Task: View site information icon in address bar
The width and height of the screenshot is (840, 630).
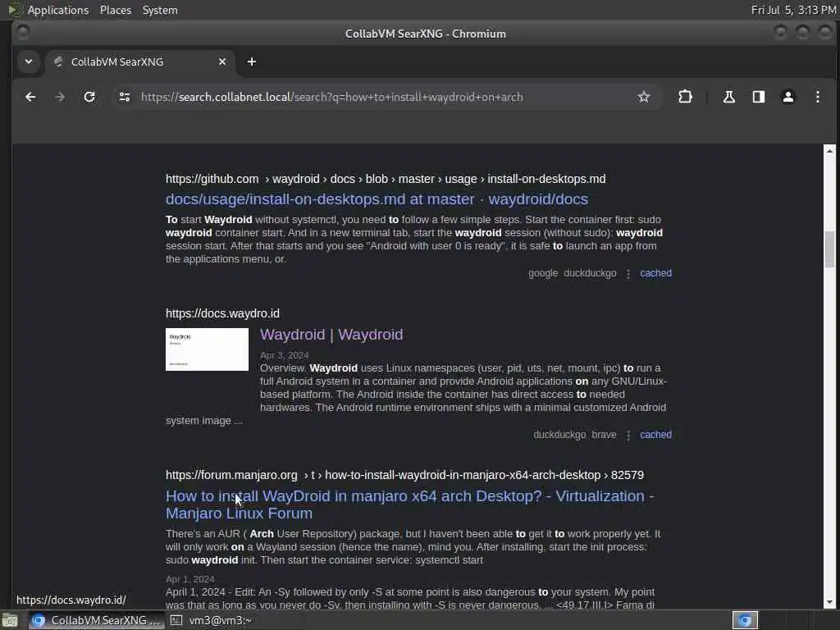Action: [125, 97]
